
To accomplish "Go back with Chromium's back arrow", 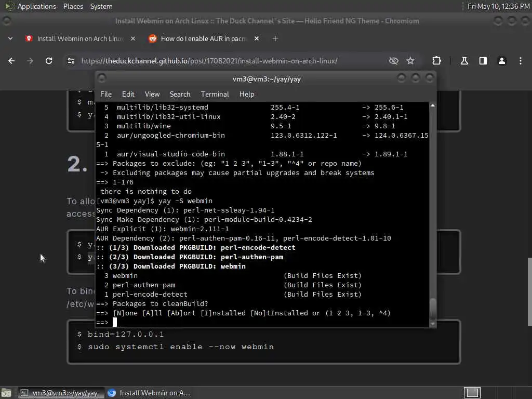I will pyautogui.click(x=11, y=61).
